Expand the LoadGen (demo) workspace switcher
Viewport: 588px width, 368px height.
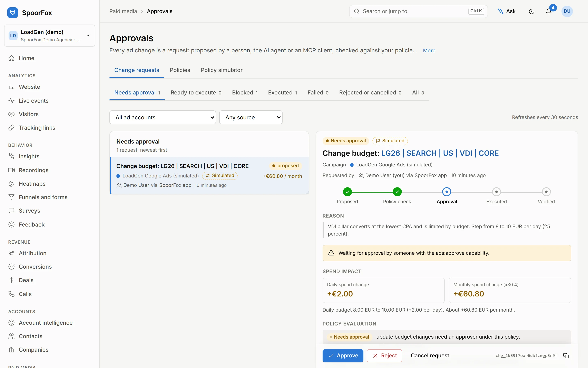click(x=49, y=36)
